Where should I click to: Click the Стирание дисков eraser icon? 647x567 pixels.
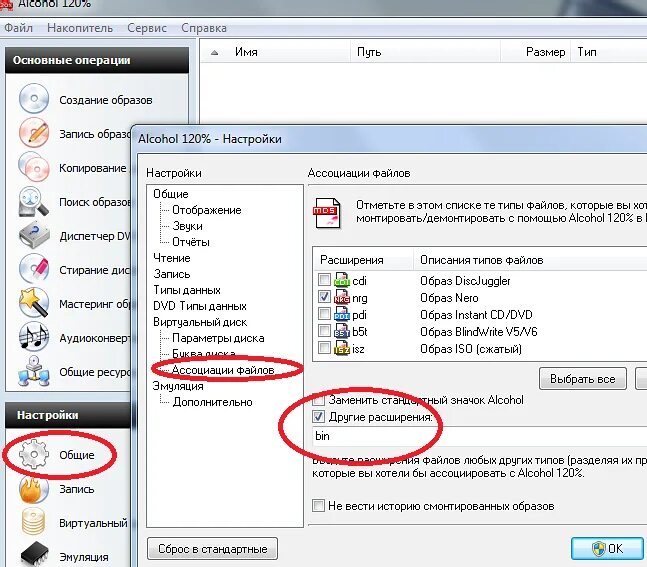(34, 269)
